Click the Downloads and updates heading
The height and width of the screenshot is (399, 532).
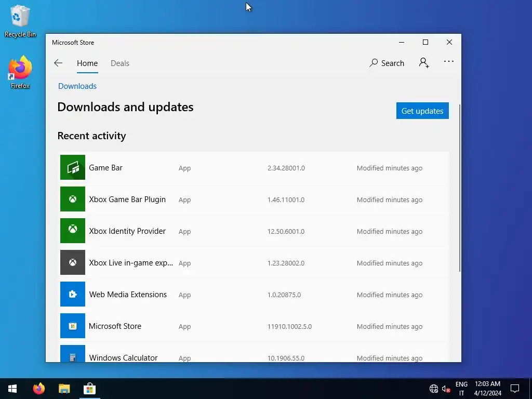pos(125,107)
